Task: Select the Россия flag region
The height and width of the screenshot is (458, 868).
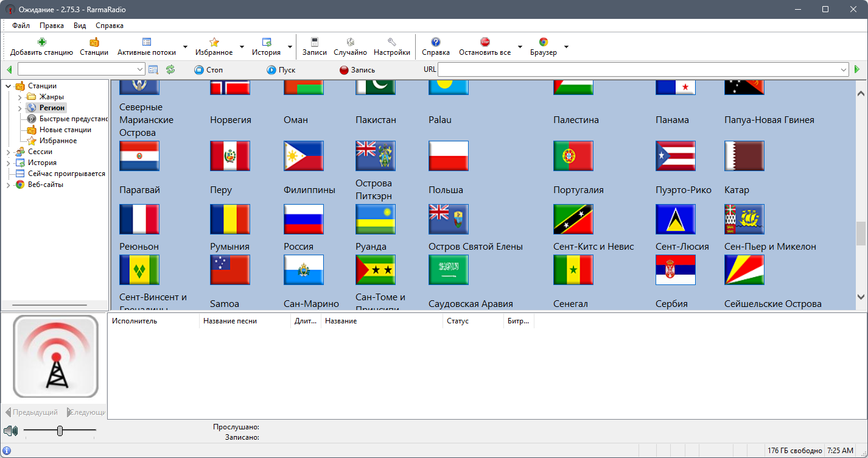Action: click(304, 219)
